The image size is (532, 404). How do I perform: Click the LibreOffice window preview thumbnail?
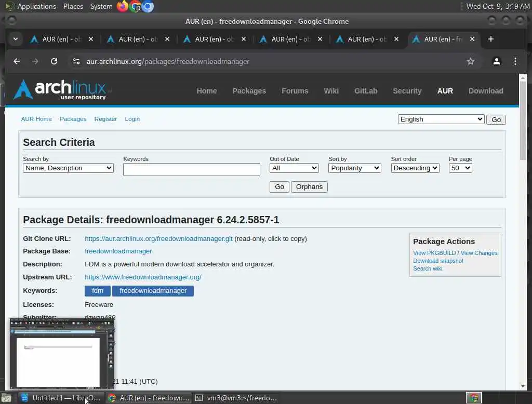tap(62, 354)
